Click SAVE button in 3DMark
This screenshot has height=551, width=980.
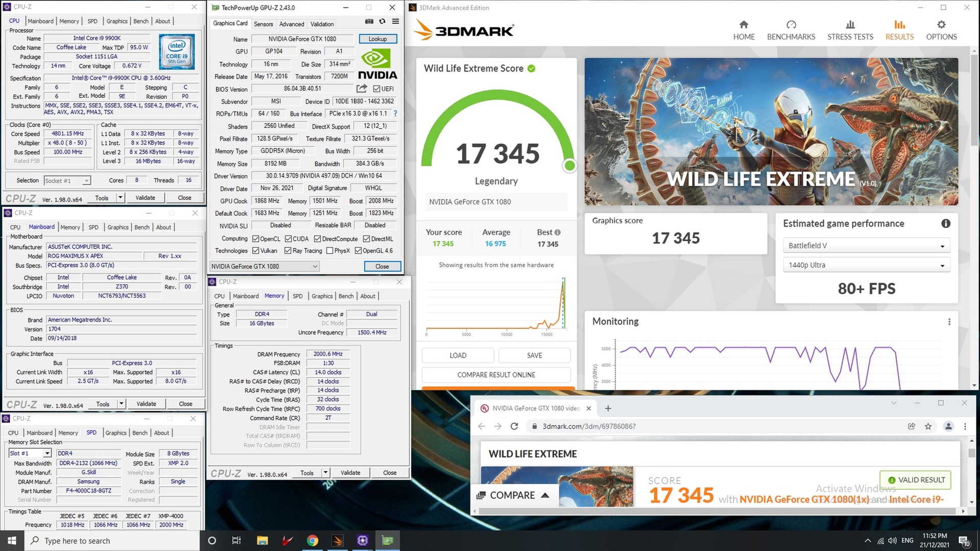[534, 356]
